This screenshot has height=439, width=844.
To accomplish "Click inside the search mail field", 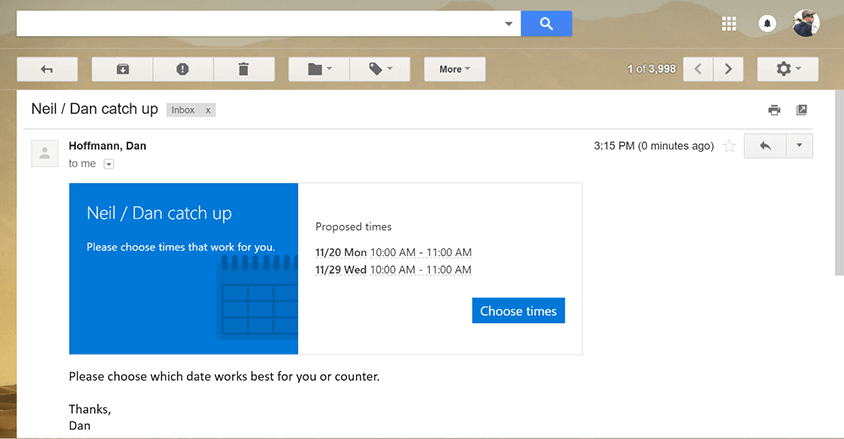I will point(255,23).
